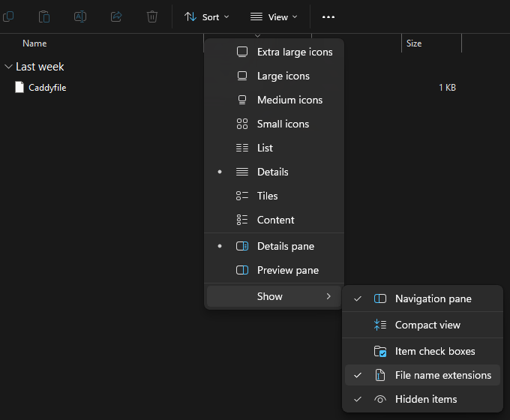Choose Large icons view

pyautogui.click(x=274, y=76)
